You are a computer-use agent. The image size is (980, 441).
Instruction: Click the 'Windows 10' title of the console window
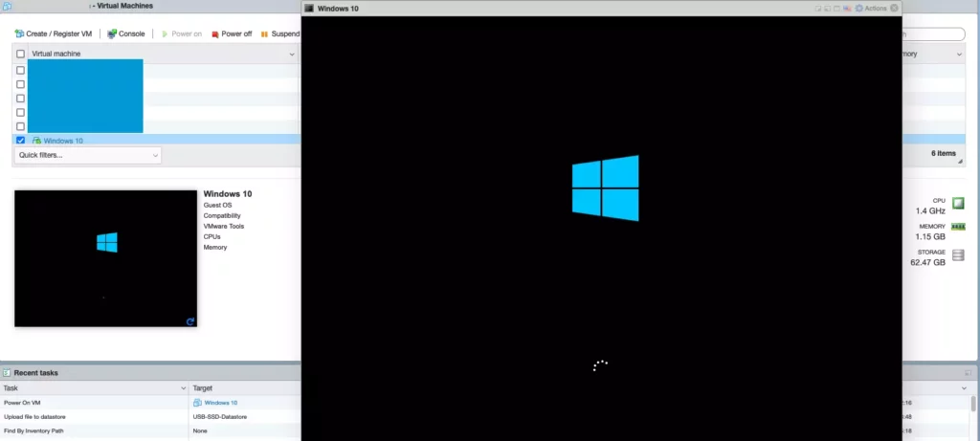click(338, 8)
